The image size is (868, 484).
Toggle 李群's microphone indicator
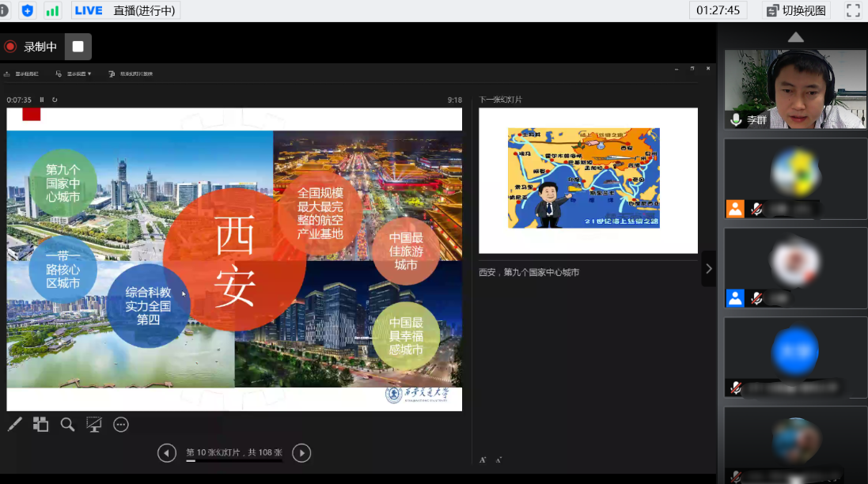(736, 120)
